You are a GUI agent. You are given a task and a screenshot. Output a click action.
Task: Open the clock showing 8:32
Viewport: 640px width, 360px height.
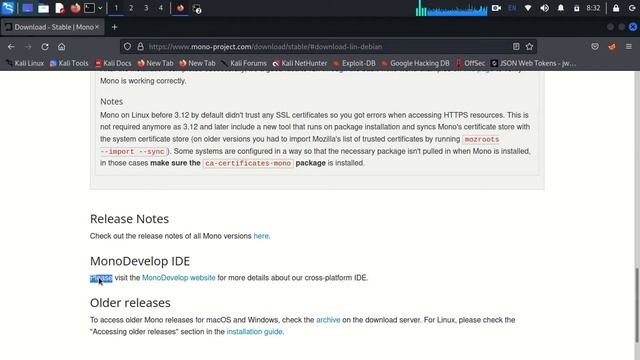593,8
